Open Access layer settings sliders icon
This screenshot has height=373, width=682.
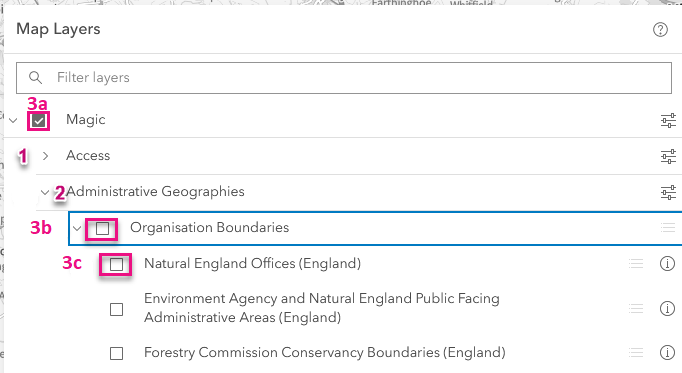coord(668,156)
